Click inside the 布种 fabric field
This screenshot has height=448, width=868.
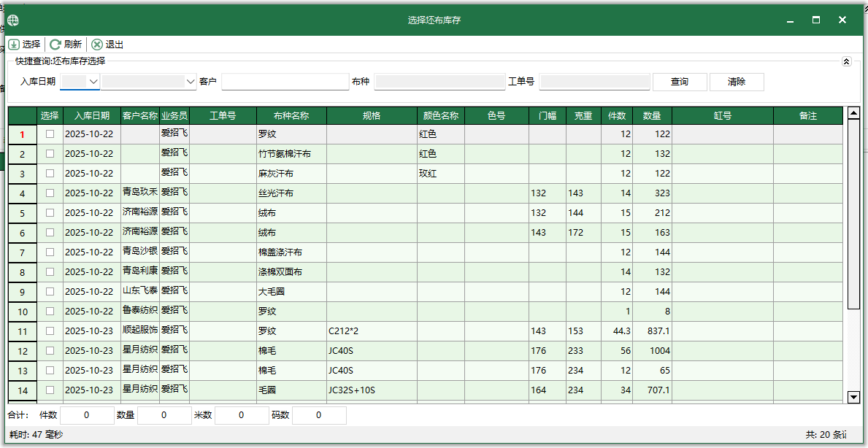440,81
